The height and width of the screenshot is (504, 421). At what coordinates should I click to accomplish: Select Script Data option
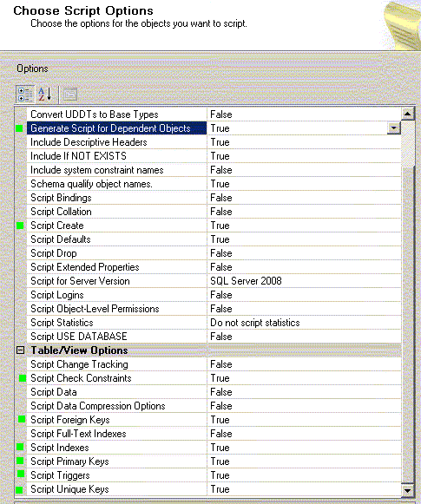[54, 392]
